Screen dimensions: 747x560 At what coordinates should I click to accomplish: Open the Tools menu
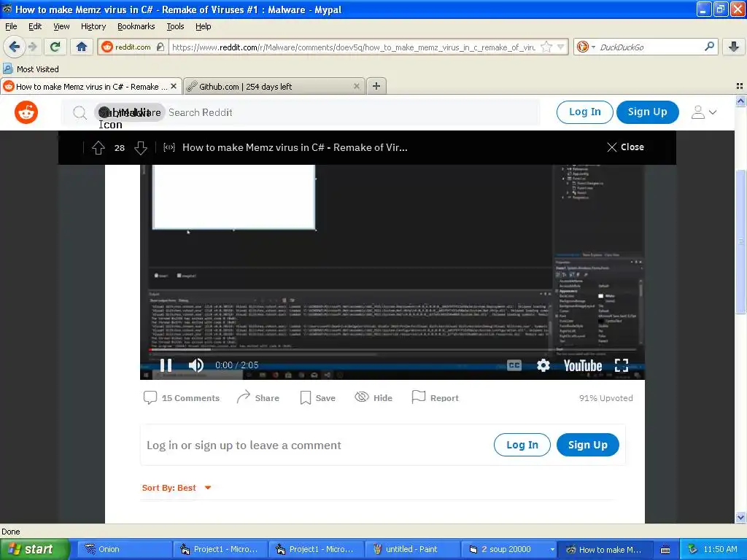point(175,26)
